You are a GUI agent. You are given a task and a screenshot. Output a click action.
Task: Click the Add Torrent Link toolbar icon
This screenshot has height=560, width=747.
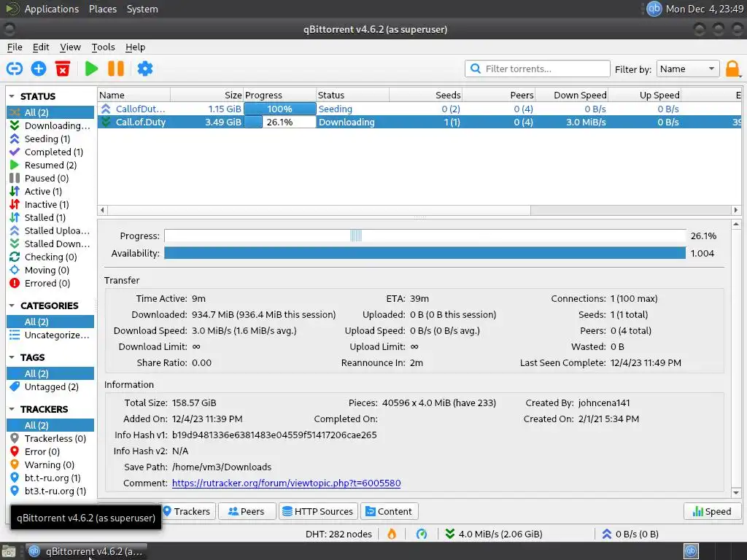coord(15,69)
